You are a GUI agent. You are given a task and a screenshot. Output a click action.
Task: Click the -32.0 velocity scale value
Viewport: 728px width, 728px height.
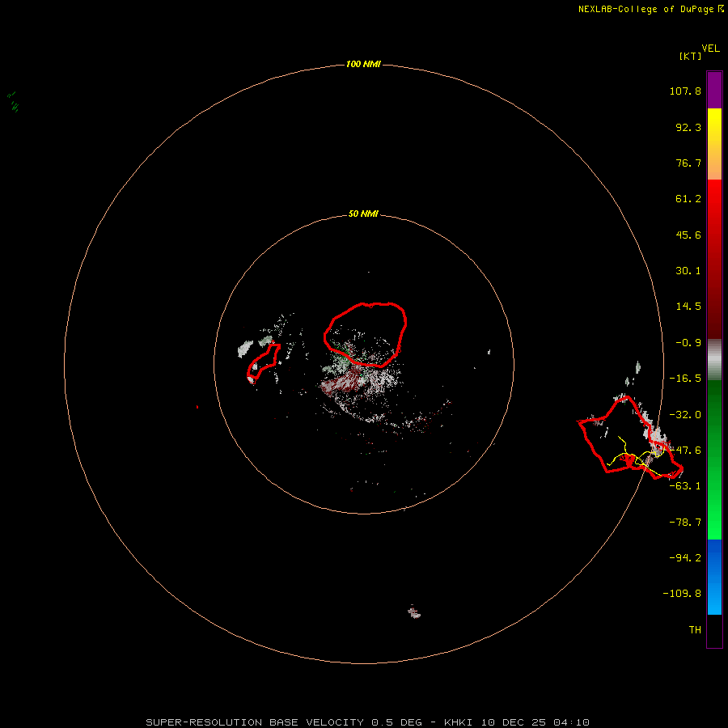[685, 415]
